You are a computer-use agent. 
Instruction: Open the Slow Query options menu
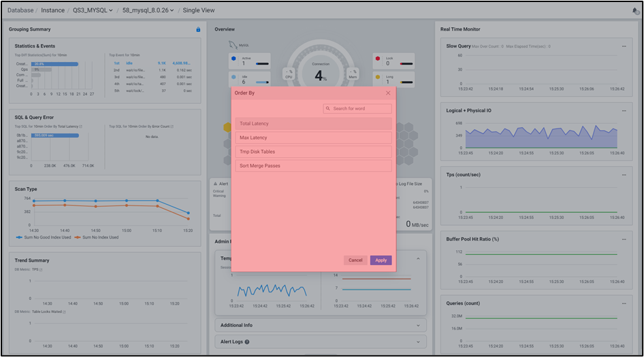coord(624,46)
